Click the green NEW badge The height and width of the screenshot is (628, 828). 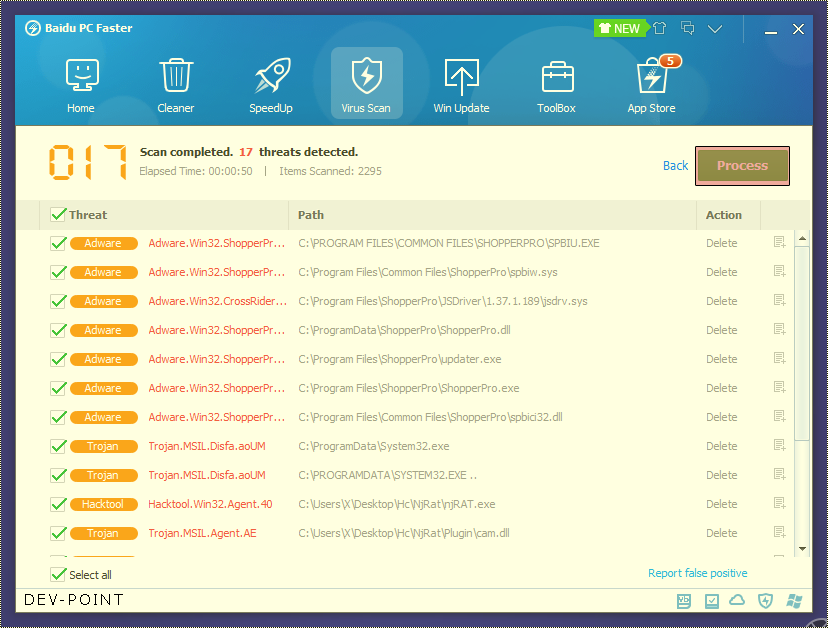coord(620,29)
